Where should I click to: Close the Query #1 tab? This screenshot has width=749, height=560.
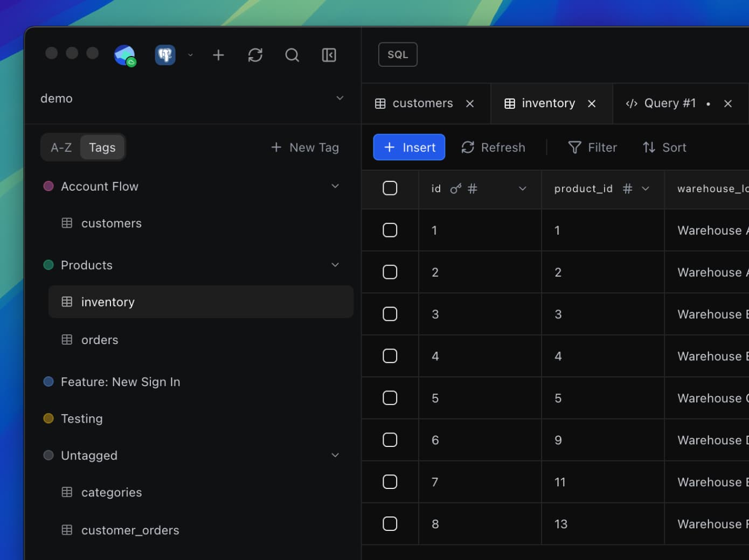728,103
